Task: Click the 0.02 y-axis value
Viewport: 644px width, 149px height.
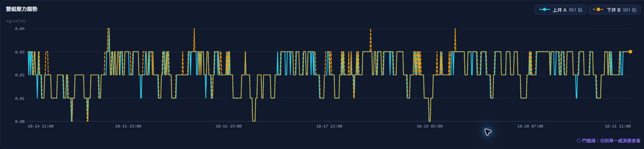Action: pyautogui.click(x=20, y=75)
